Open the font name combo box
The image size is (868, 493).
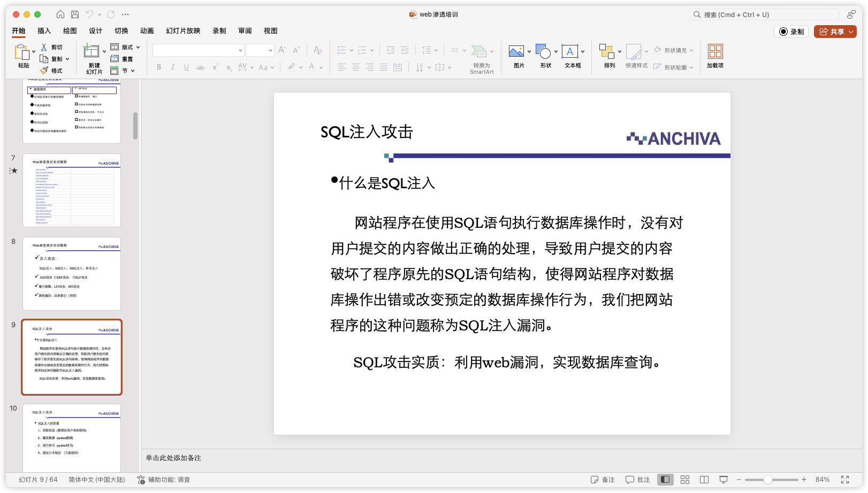click(198, 50)
